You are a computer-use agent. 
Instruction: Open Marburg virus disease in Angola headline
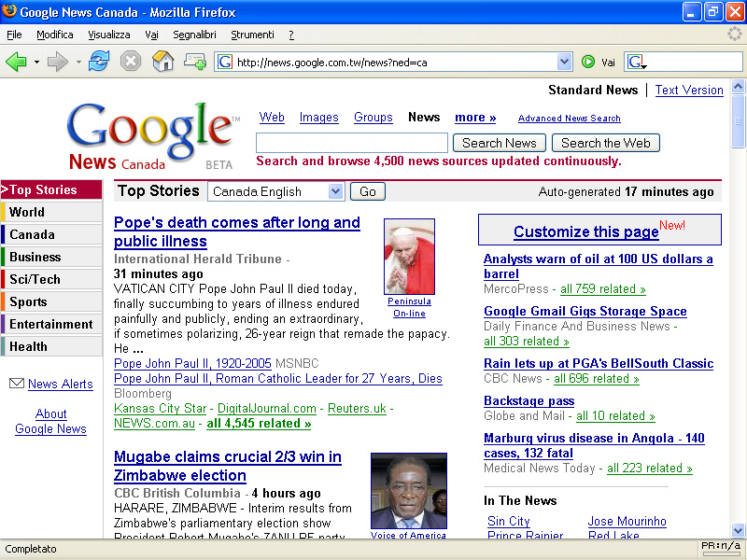pos(594,445)
